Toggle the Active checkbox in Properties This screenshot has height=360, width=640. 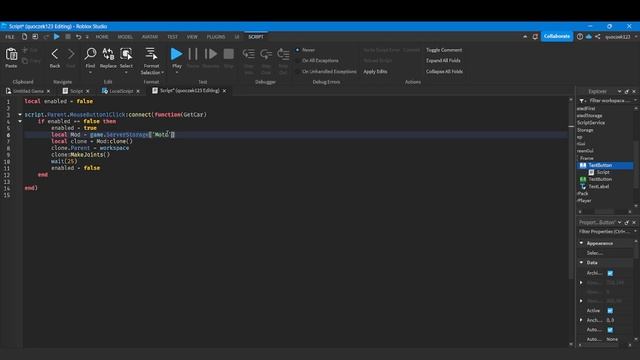click(610, 311)
